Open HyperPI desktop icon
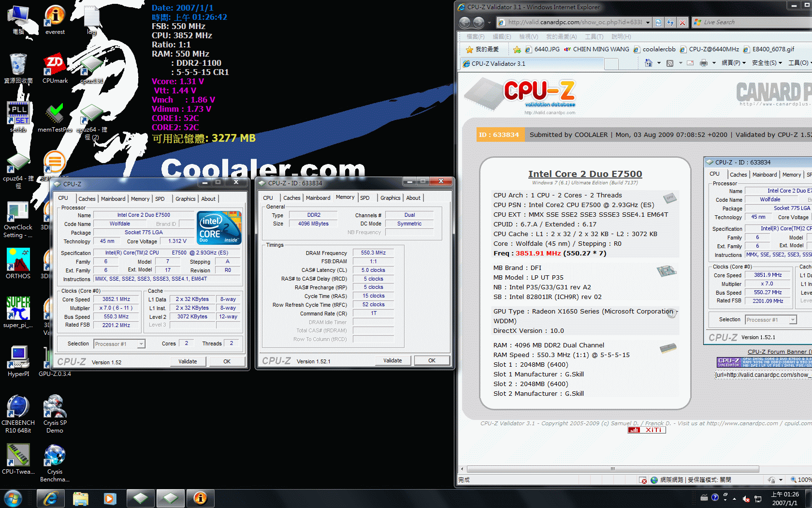Image resolution: width=812 pixels, height=508 pixels. tap(18, 361)
